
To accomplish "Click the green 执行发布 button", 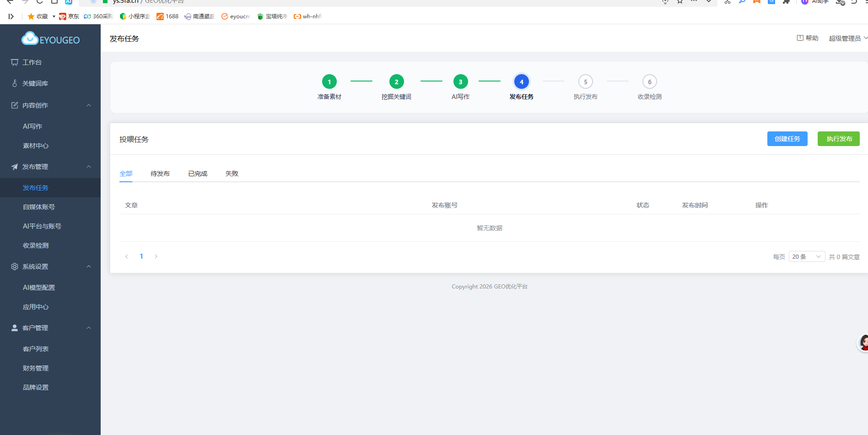I will click(x=838, y=139).
